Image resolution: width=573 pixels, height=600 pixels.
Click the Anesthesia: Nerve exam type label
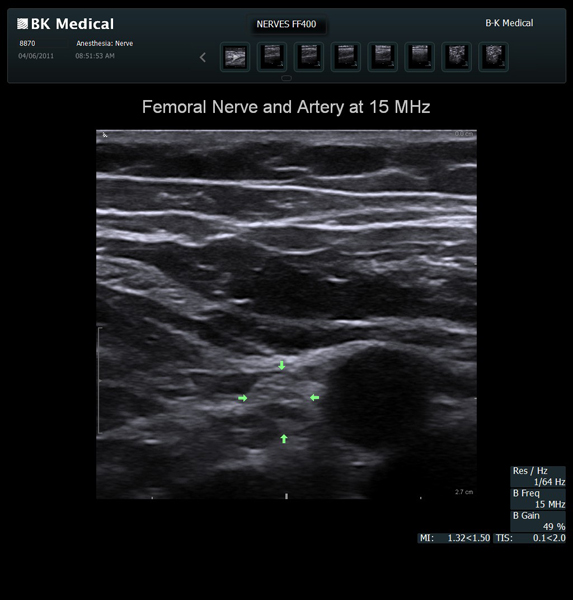tap(104, 43)
